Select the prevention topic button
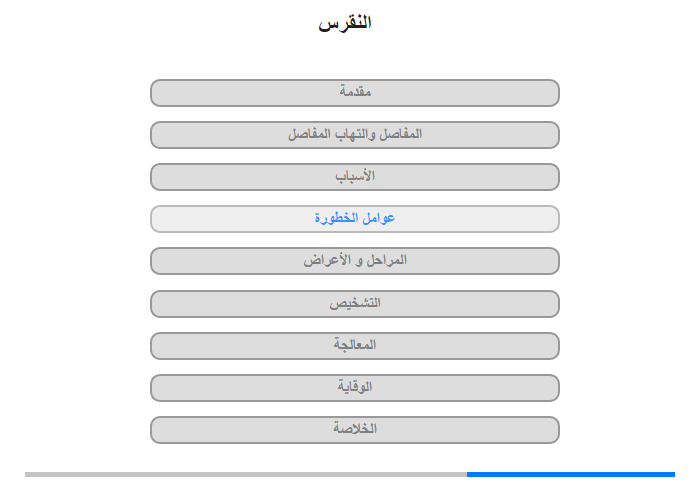The image size is (700, 480). coord(354,388)
